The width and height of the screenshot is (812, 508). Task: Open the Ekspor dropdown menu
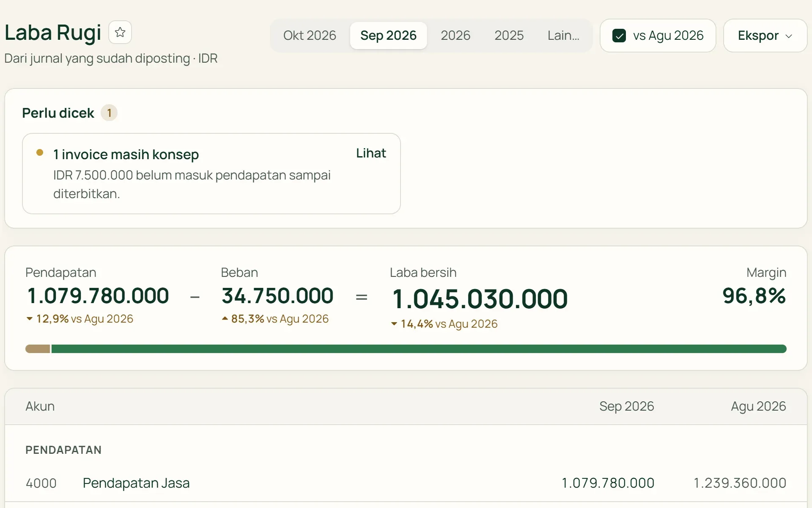pos(765,36)
